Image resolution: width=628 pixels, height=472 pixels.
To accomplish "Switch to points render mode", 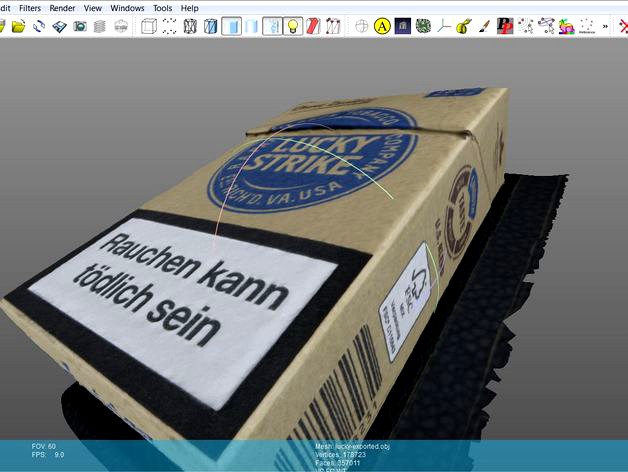I will pos(169,26).
